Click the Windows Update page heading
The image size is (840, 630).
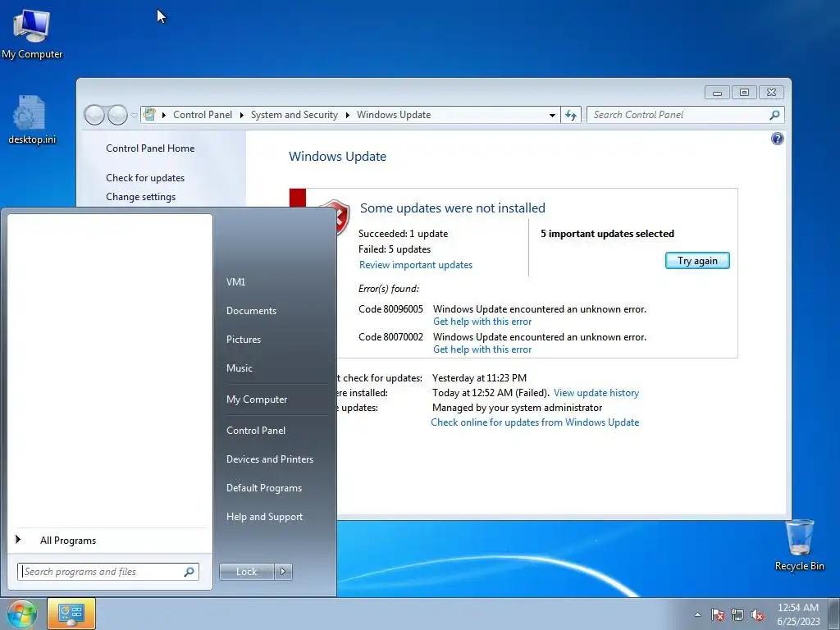[337, 157]
